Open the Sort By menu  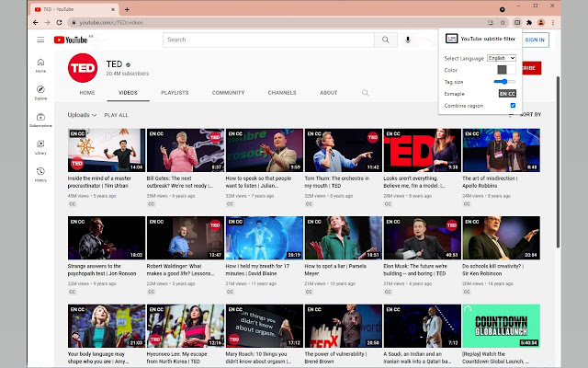click(x=525, y=114)
